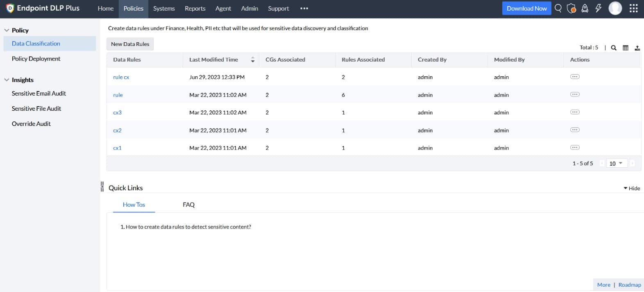The height and width of the screenshot is (292, 644).
Task: Click the next page arrow
Action: click(633, 163)
